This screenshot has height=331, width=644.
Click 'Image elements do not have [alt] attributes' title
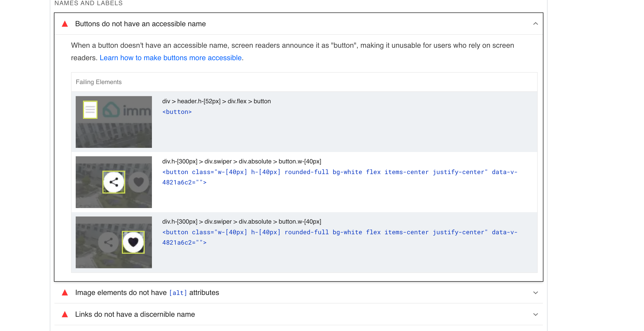(147, 293)
